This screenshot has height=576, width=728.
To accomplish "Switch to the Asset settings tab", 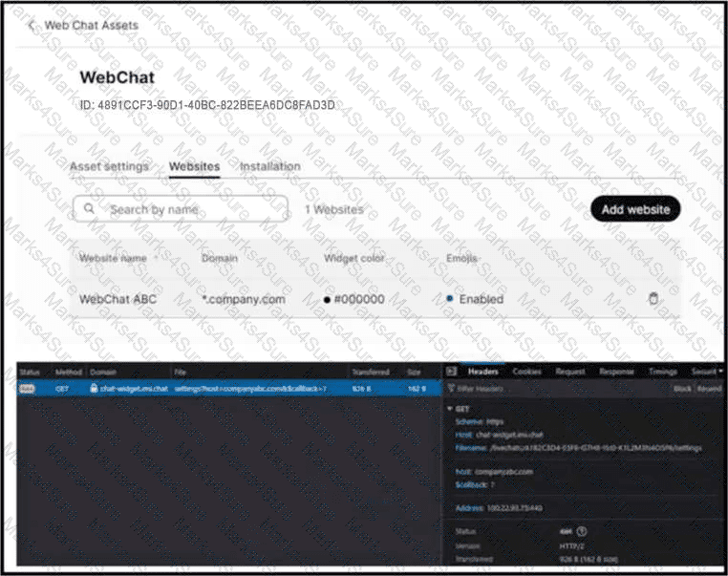I will [x=109, y=166].
